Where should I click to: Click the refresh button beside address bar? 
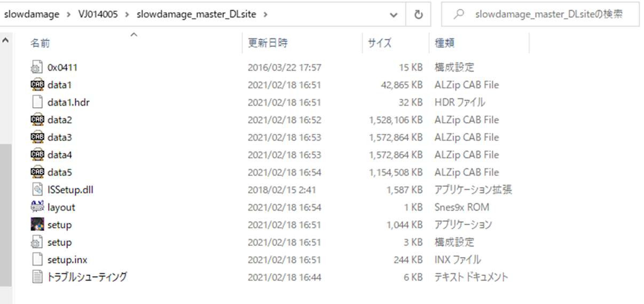click(419, 15)
